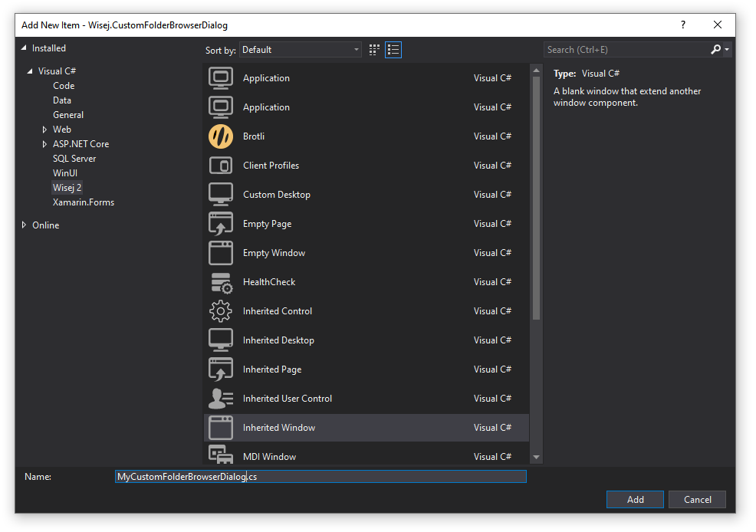Select the Code category
The image size is (756, 532).
click(x=64, y=85)
